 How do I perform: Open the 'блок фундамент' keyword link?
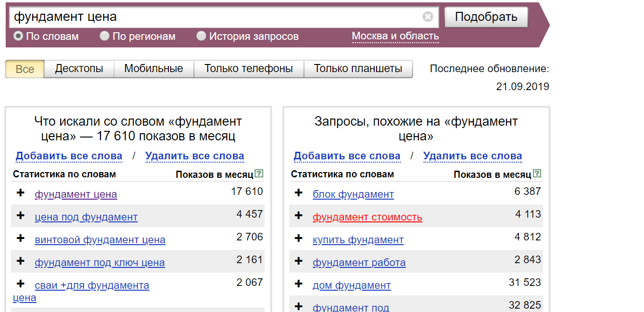(x=353, y=194)
